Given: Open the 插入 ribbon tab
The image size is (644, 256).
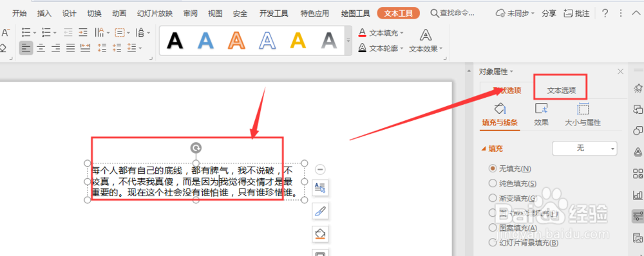Looking at the screenshot, I should coord(44,13).
